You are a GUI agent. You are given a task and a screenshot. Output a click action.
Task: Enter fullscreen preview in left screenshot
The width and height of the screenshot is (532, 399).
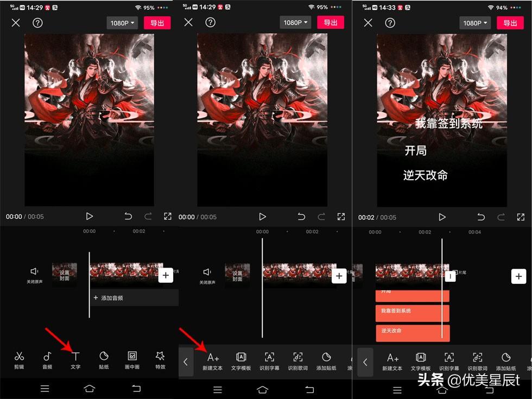tap(168, 216)
